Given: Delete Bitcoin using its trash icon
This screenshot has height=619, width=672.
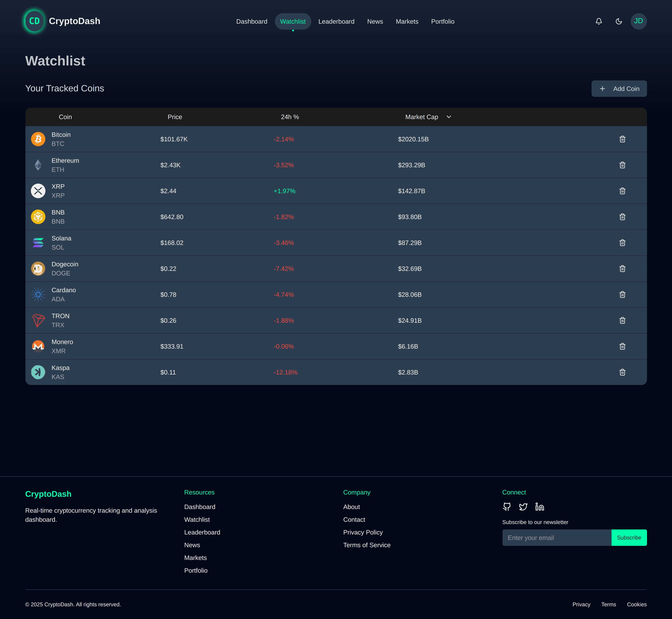Looking at the screenshot, I should 622,139.
